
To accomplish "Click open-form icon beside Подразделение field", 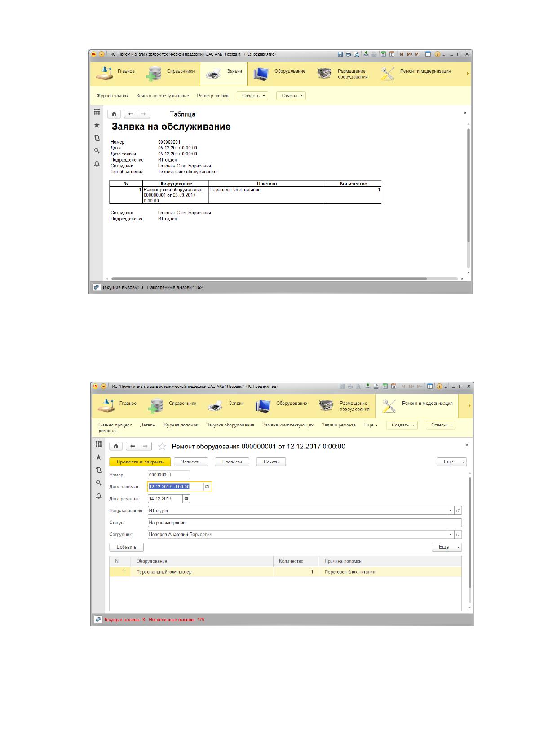I will 458,510.
